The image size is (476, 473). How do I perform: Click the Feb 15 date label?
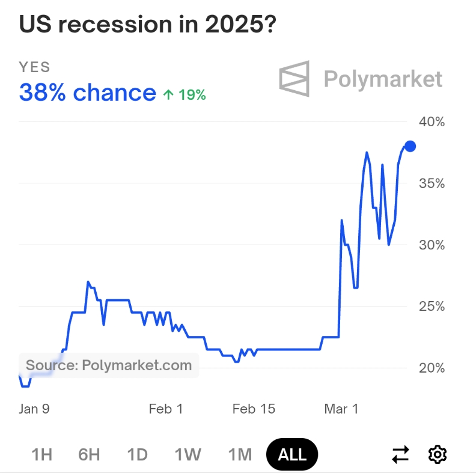coord(254,409)
